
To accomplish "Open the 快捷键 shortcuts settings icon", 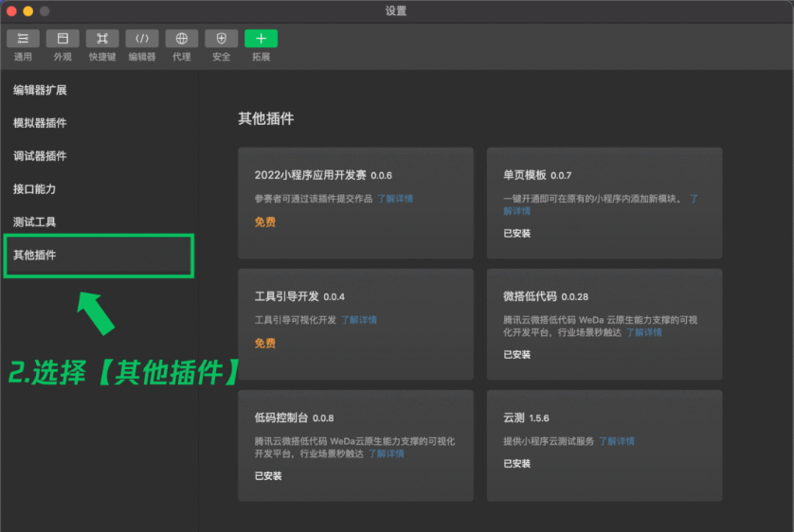I will (x=102, y=39).
